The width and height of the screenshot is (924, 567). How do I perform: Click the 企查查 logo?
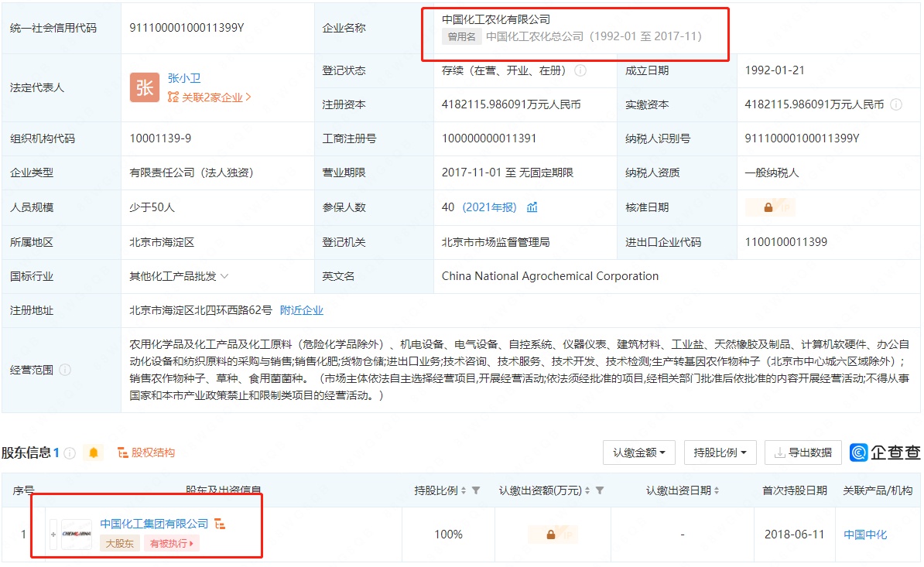click(885, 453)
